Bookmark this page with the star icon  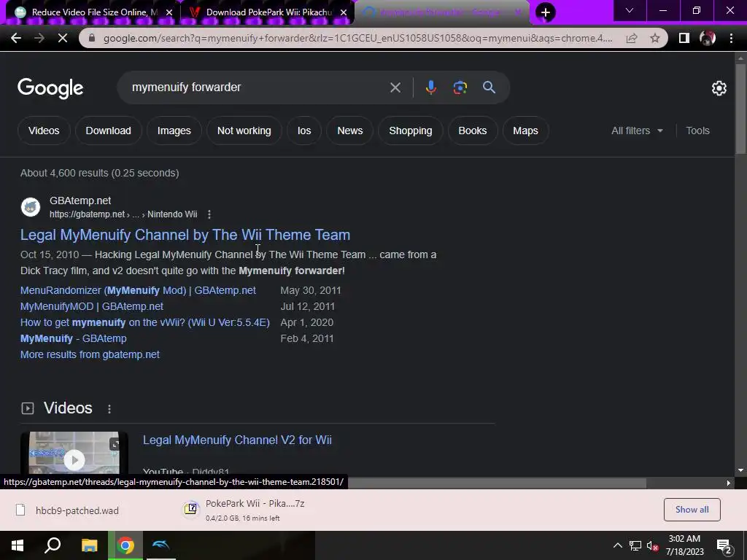coord(655,38)
